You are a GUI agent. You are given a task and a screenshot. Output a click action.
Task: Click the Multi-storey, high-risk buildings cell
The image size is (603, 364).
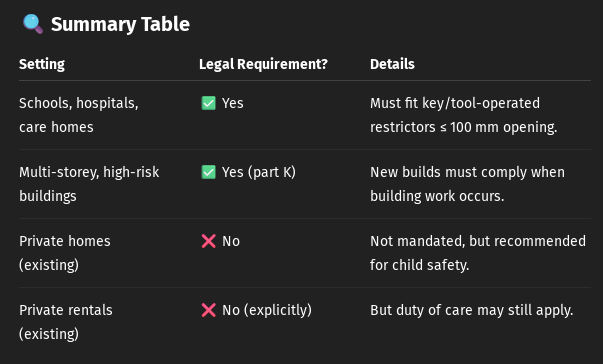(x=89, y=184)
